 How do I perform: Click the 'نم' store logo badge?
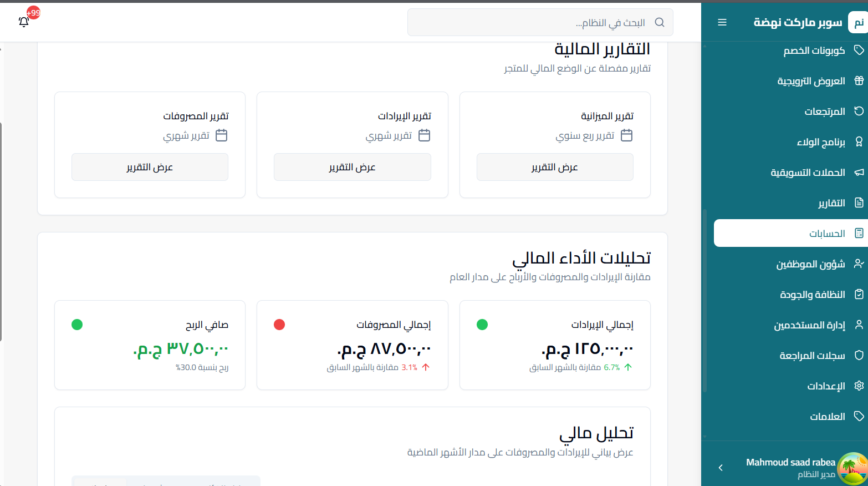coord(858,22)
